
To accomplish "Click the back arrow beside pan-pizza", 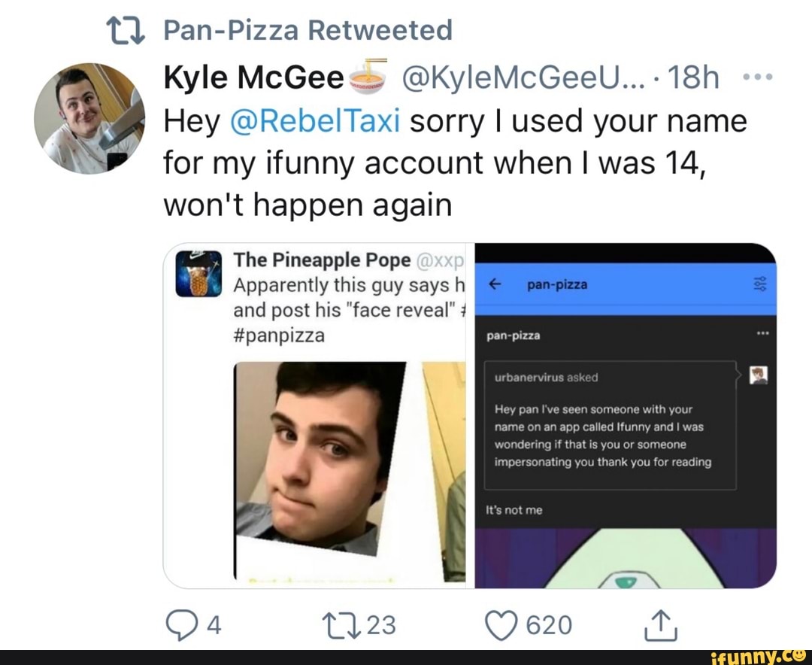I will pyautogui.click(x=495, y=284).
